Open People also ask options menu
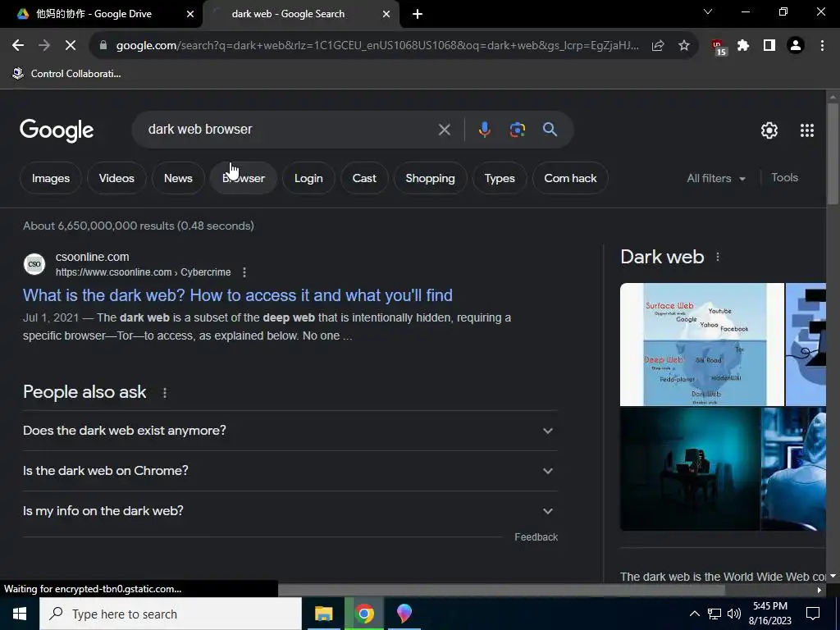Screen dimensions: 840x630 pyautogui.click(x=165, y=393)
